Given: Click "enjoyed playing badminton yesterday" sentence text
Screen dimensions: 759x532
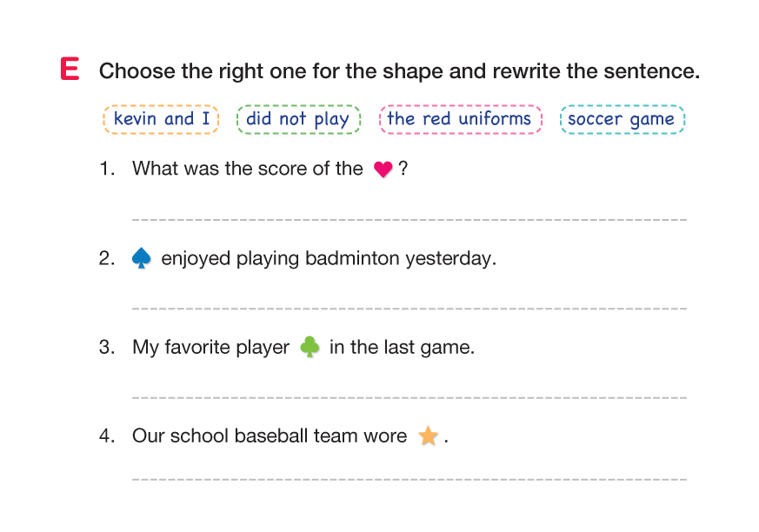Looking at the screenshot, I should pyautogui.click(x=329, y=259).
